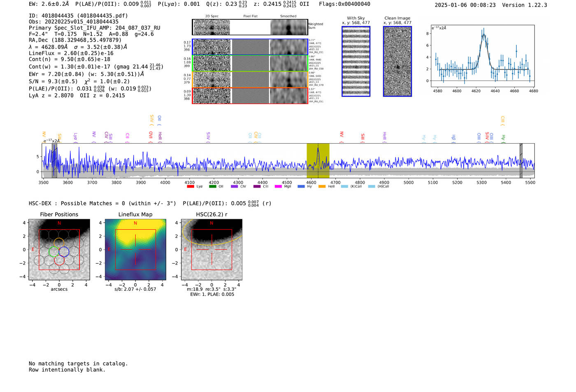This screenshot has height=392, width=576.
Task: Click the timestamp 2025-01-06 00:08:23
Action: click(x=465, y=5)
